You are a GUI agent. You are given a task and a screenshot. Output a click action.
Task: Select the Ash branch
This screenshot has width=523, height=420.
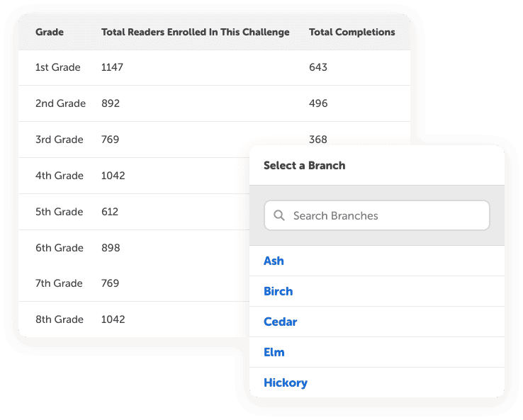pos(274,261)
